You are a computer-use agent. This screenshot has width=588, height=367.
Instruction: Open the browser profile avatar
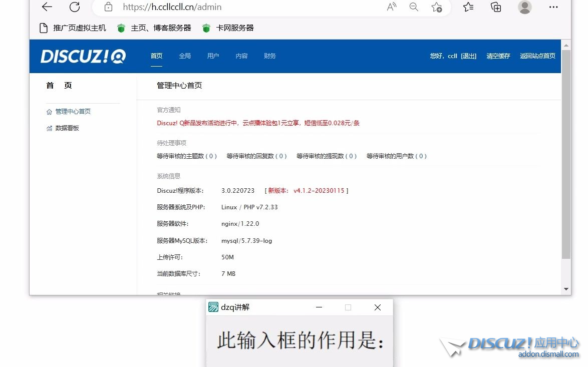(x=524, y=7)
